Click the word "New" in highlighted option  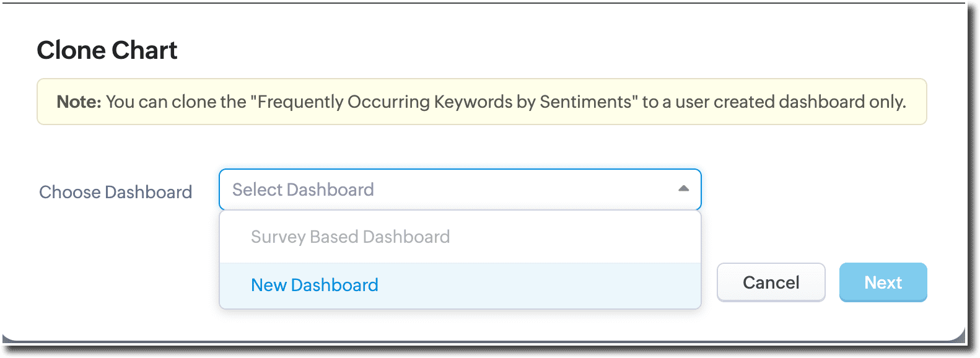(268, 286)
